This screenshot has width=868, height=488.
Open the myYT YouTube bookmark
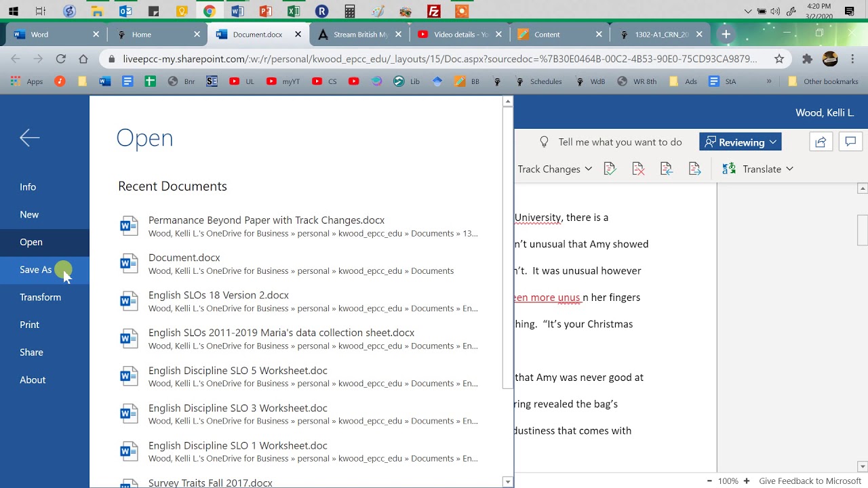(283, 81)
